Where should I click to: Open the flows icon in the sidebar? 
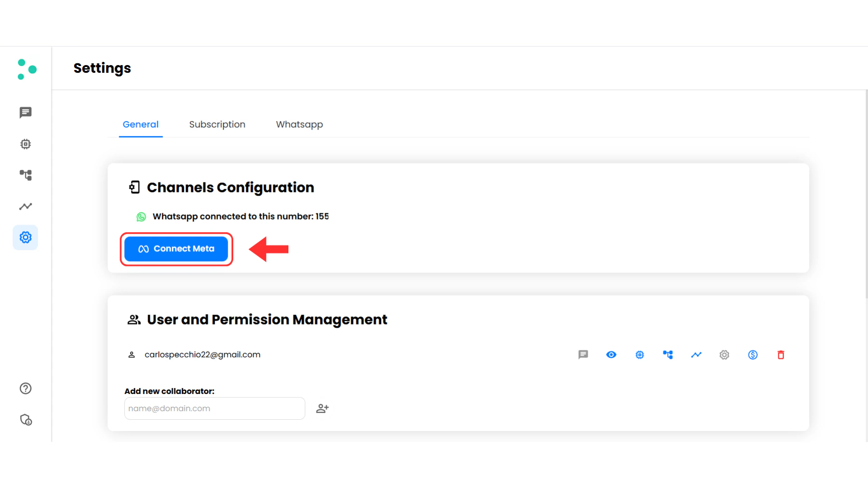[x=25, y=175]
